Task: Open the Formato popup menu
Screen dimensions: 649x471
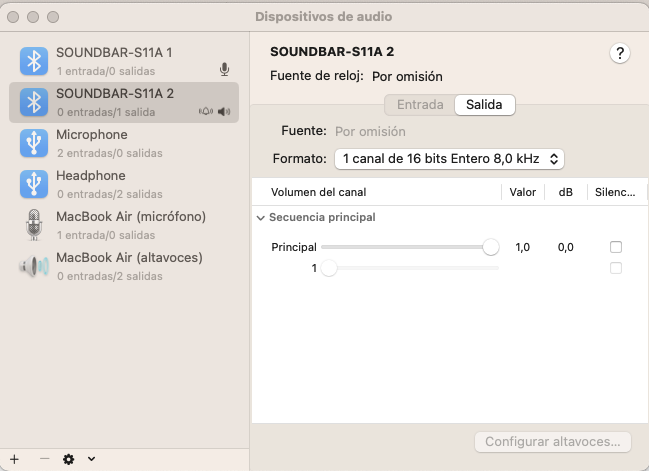Action: coord(449,159)
